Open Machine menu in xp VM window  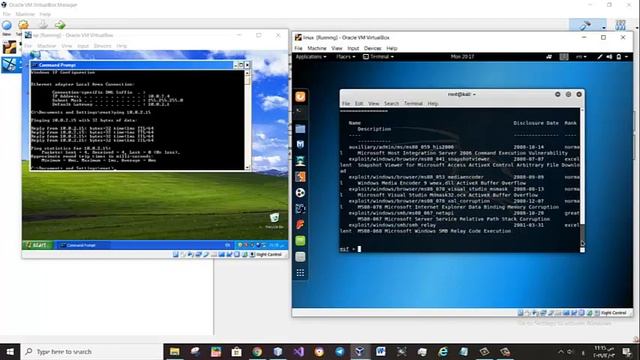point(47,46)
